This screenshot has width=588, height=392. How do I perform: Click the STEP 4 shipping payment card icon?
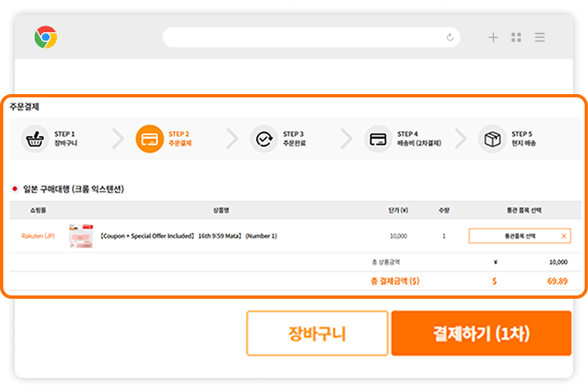pyautogui.click(x=378, y=138)
